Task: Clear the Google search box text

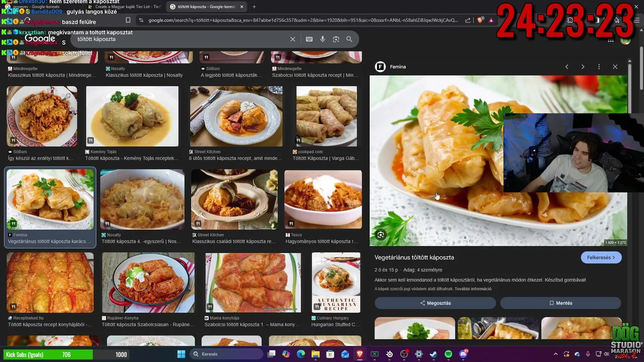Action: pyautogui.click(x=293, y=39)
